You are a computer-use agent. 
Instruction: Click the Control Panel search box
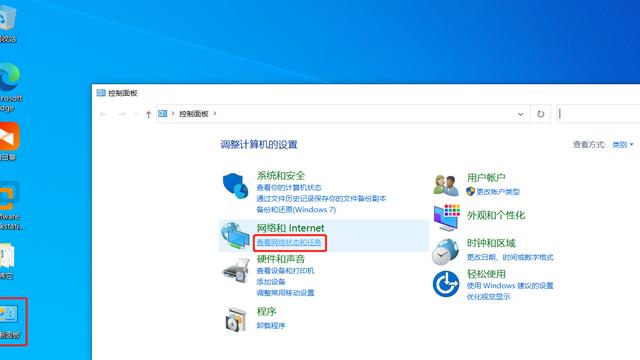coord(598,114)
